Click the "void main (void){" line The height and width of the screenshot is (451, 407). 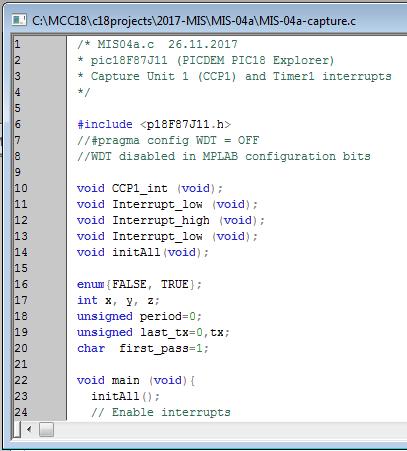(136, 380)
